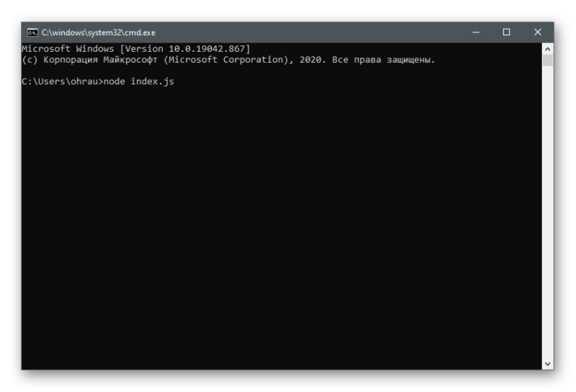Click the scrollbar up arrow
The width and height of the screenshot is (576, 392).
(548, 49)
